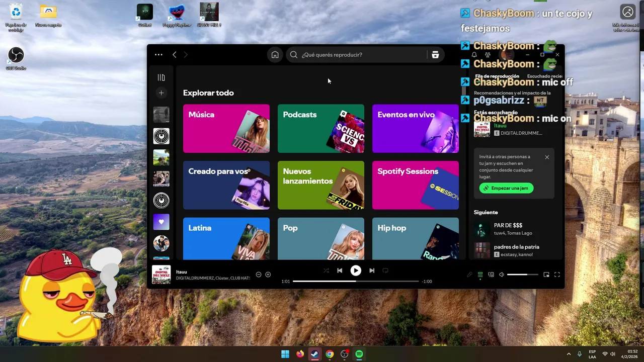Open the Creado para vos card
644x362 pixels.
pos(226,185)
